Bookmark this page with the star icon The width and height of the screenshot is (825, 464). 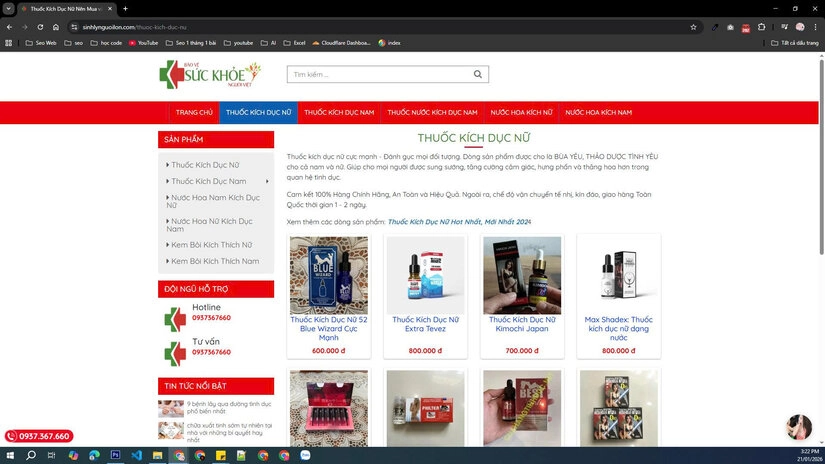(693, 27)
